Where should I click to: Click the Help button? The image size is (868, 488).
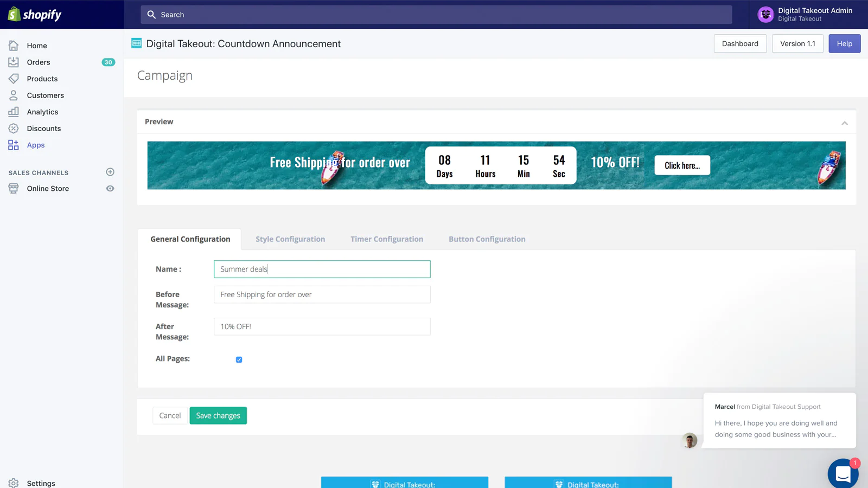click(844, 43)
